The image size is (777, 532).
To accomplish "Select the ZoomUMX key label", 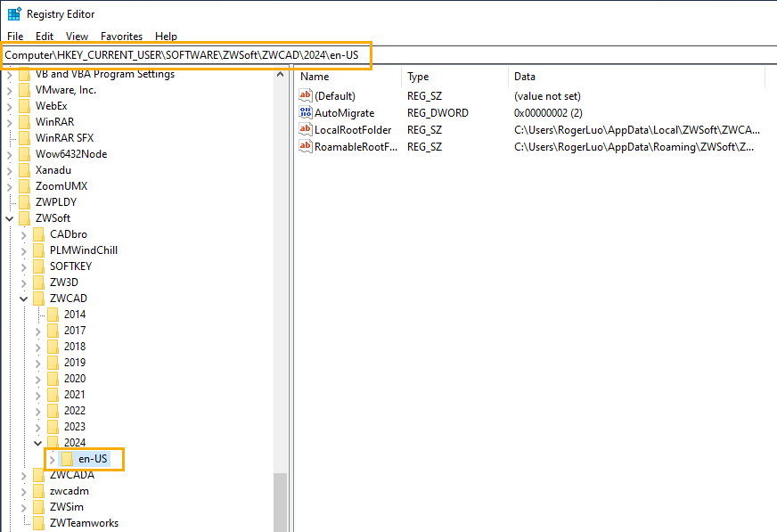I will pyautogui.click(x=61, y=186).
